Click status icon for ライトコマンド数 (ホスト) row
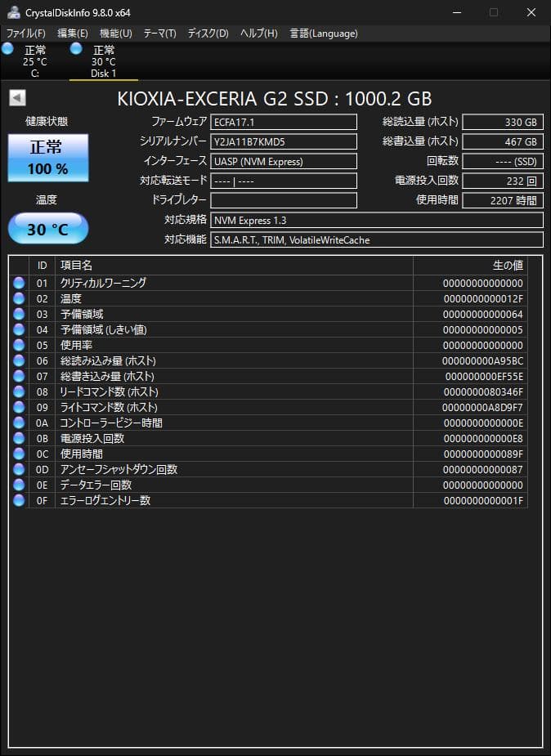 [x=19, y=407]
